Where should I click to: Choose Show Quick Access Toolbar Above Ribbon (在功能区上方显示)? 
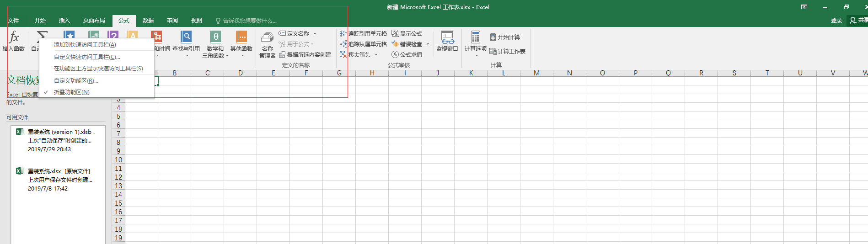[x=96, y=68]
